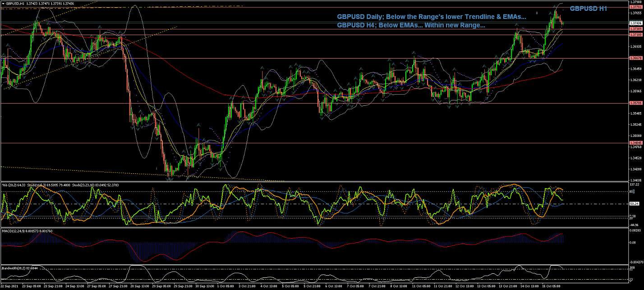Open the GBPUSD,H1 chart dropdown triangle

pyautogui.click(x=3, y=3)
